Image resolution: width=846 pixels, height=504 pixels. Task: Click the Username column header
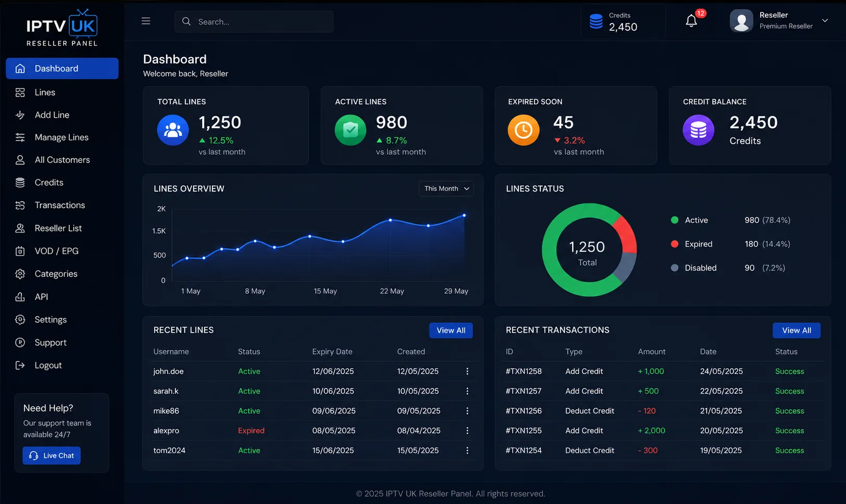[x=171, y=351]
